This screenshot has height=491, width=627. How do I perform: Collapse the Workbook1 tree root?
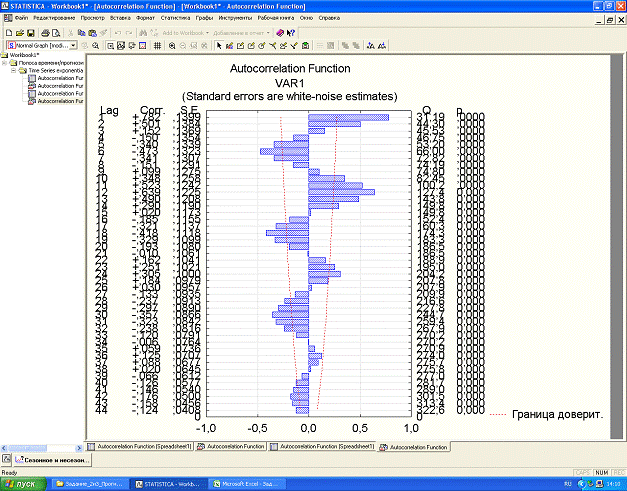point(5,57)
